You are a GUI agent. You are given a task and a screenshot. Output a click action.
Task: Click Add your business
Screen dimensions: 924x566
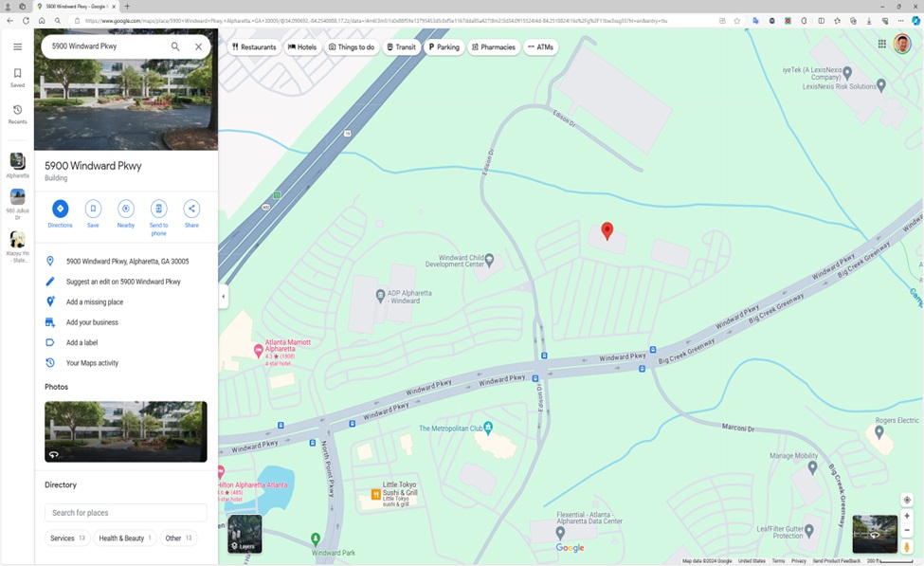(x=92, y=322)
